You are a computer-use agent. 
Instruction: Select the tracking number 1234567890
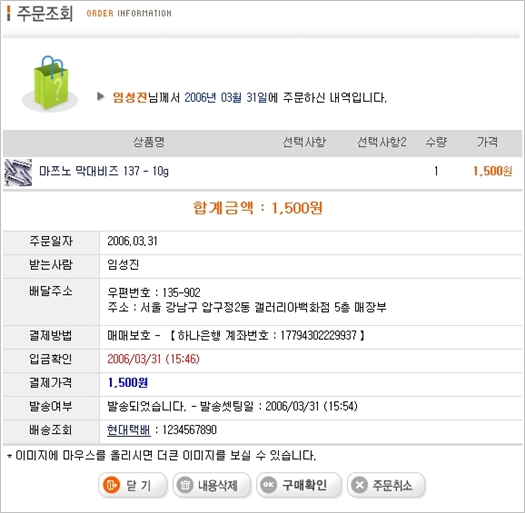pos(190,430)
